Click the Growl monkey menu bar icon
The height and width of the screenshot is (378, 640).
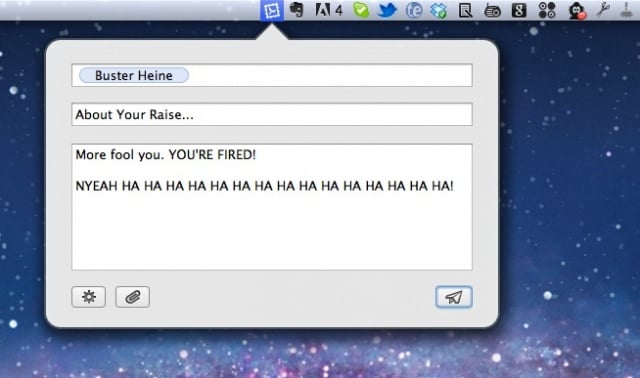[577, 11]
